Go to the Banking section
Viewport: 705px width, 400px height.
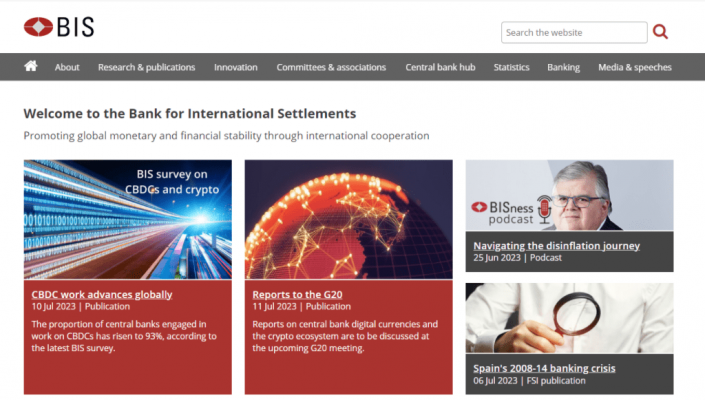(x=563, y=67)
